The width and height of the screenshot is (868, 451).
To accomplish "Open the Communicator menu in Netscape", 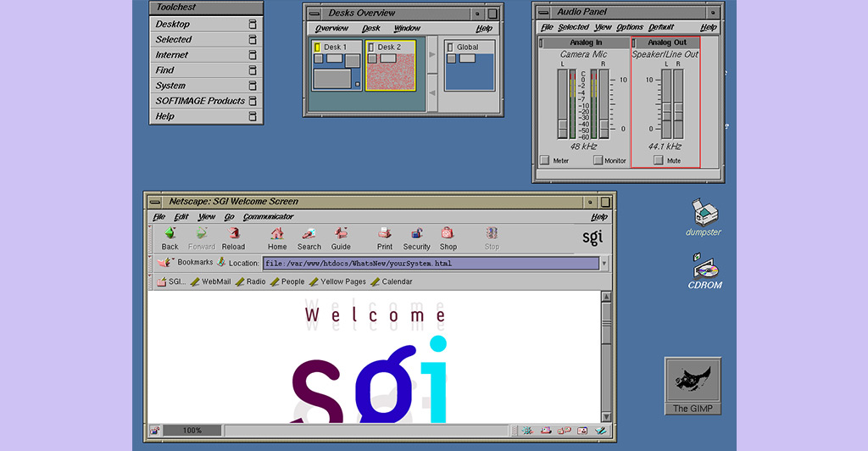I will [268, 217].
